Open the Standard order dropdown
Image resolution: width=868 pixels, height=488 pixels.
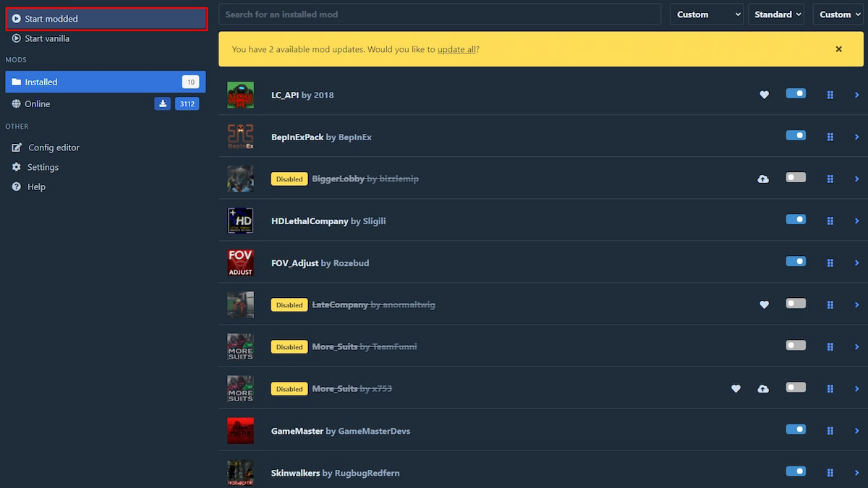click(x=775, y=14)
